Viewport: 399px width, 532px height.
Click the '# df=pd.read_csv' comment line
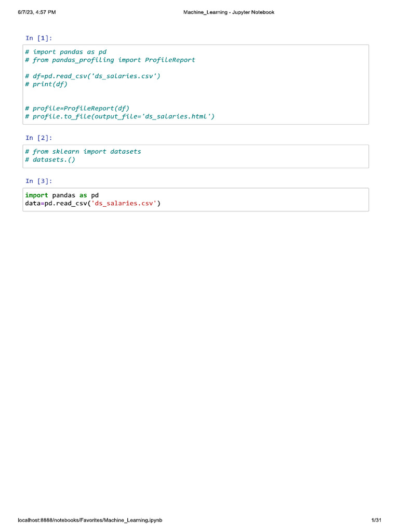click(92, 76)
